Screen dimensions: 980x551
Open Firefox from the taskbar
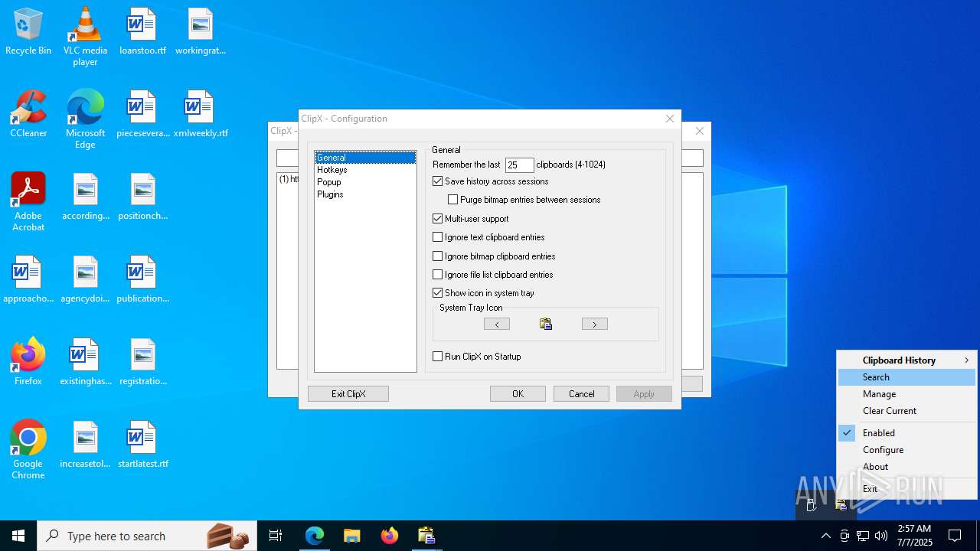389,536
